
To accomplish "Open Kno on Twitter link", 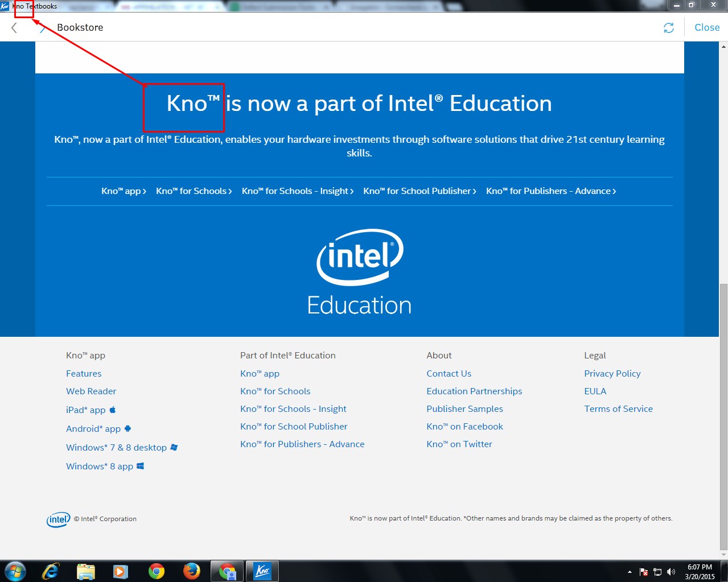I will (459, 444).
